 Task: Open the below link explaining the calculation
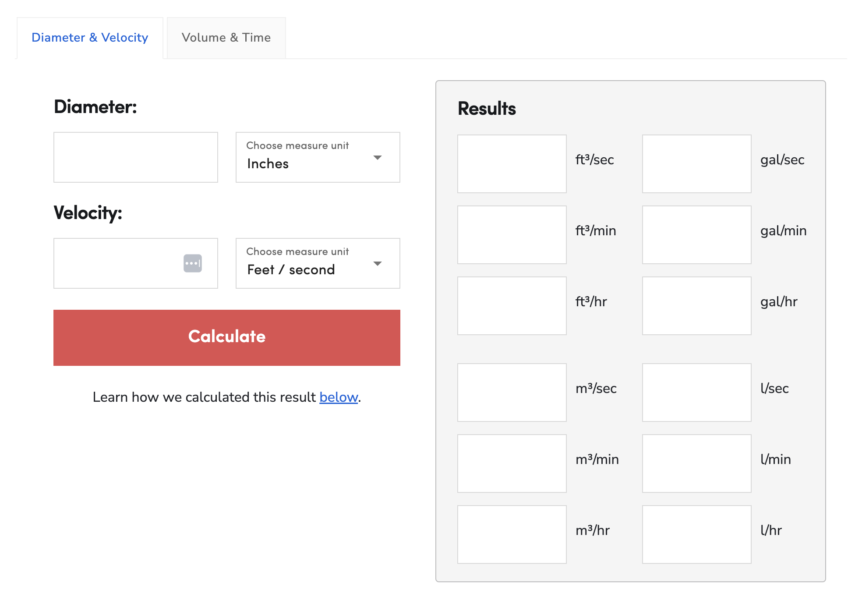coord(338,397)
